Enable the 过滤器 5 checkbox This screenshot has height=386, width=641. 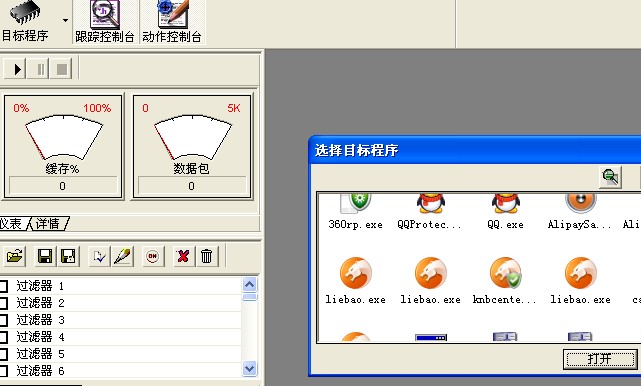pos(3,354)
